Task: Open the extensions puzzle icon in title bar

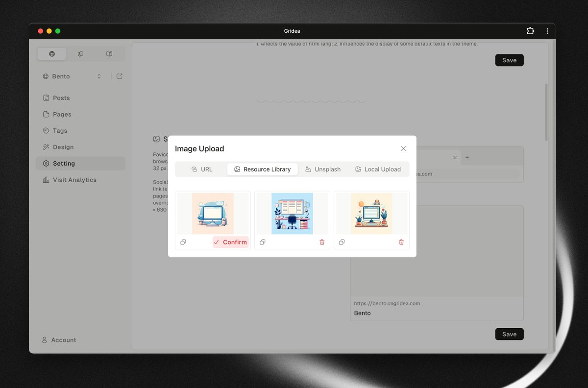Action: point(530,31)
